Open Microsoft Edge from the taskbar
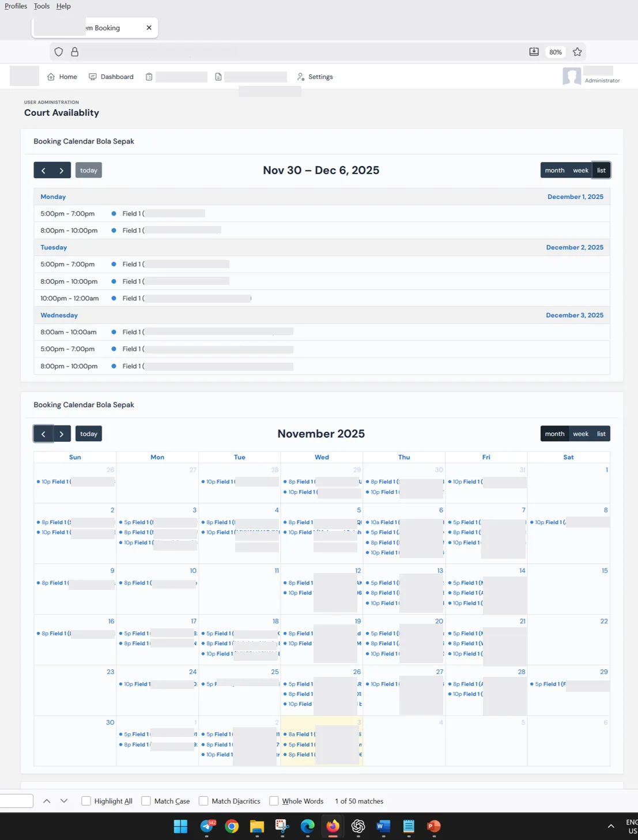 pos(307,826)
